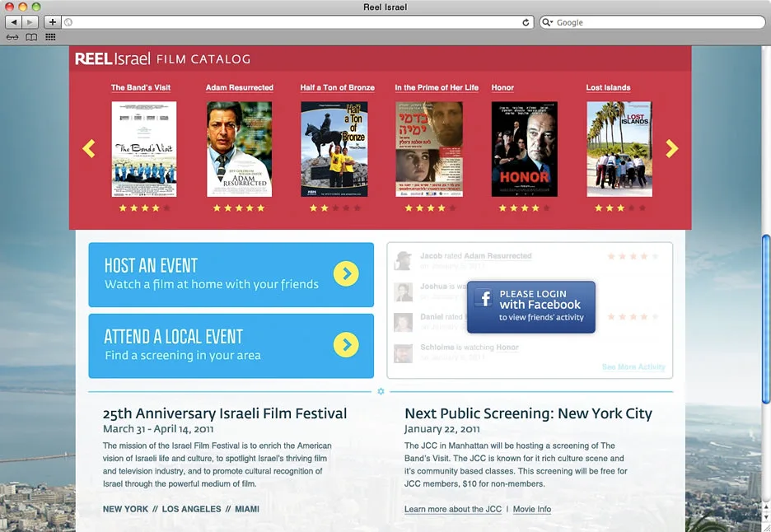This screenshot has height=532, width=771.
Task: Open Reading List glasses icon
Action: point(12,37)
